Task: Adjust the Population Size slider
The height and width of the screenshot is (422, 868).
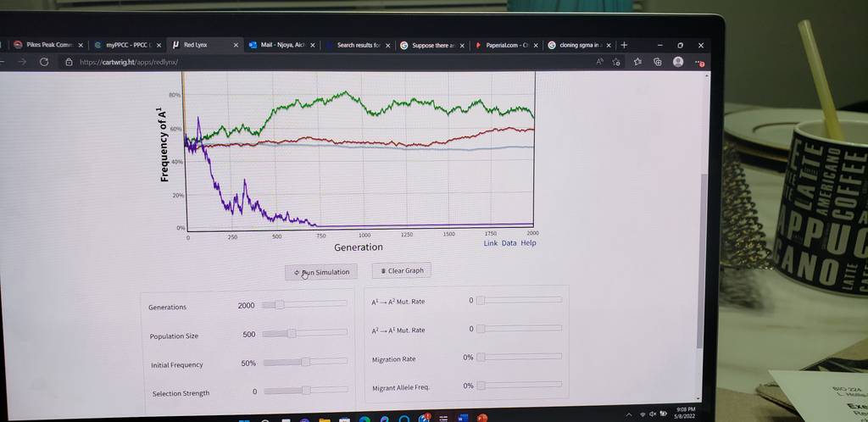Action: click(x=304, y=333)
